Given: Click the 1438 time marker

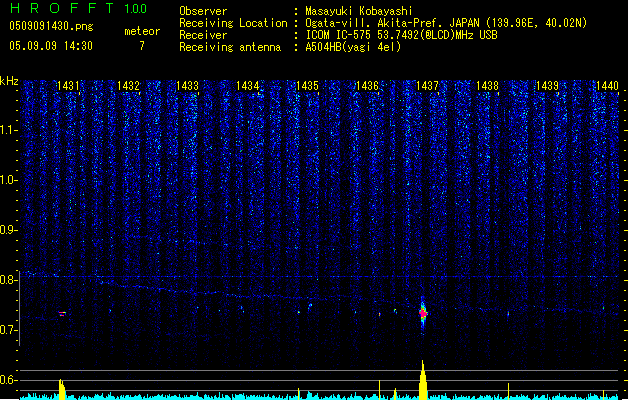Looking at the screenshot, I should (487, 86).
